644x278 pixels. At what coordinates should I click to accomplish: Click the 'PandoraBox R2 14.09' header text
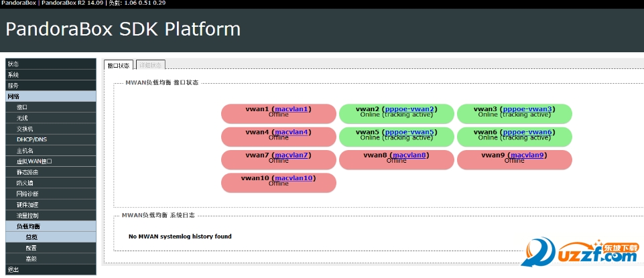72,3
